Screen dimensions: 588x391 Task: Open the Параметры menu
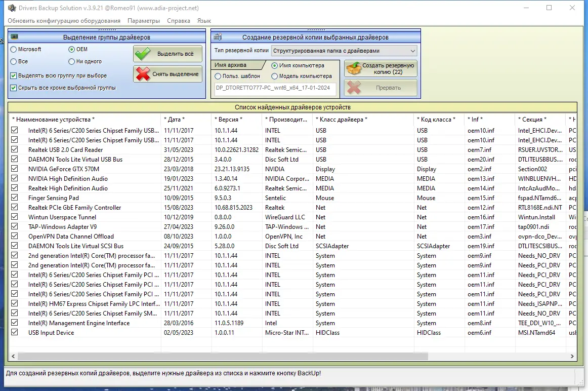[144, 21]
